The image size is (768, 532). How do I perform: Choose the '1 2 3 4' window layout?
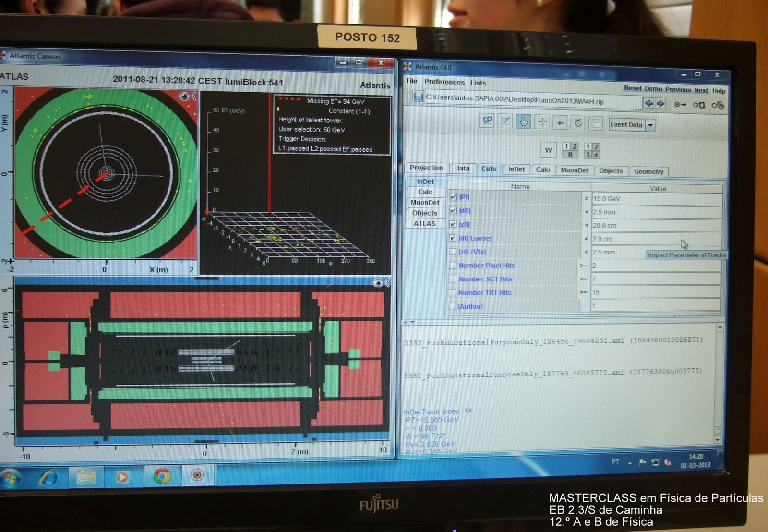(592, 151)
